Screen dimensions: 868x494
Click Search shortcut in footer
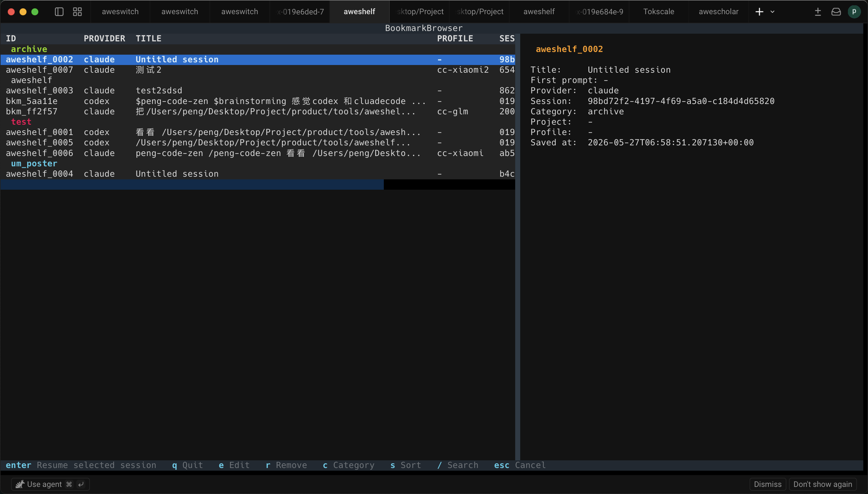pos(458,465)
